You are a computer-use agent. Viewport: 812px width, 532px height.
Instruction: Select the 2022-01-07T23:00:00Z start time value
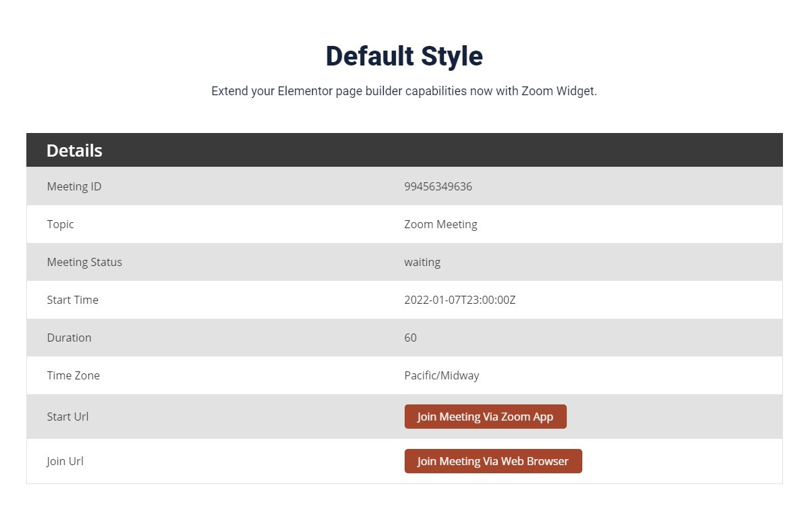459,300
